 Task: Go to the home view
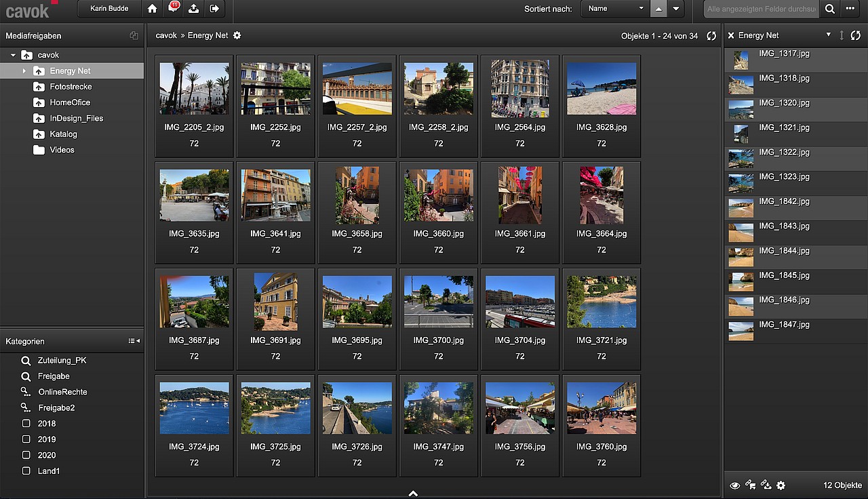[x=152, y=9]
